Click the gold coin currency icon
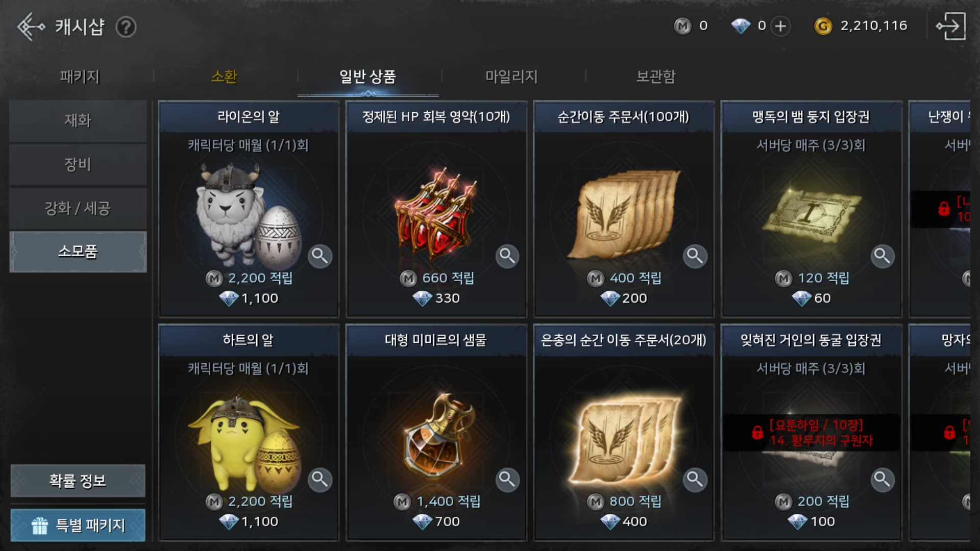 click(x=823, y=26)
